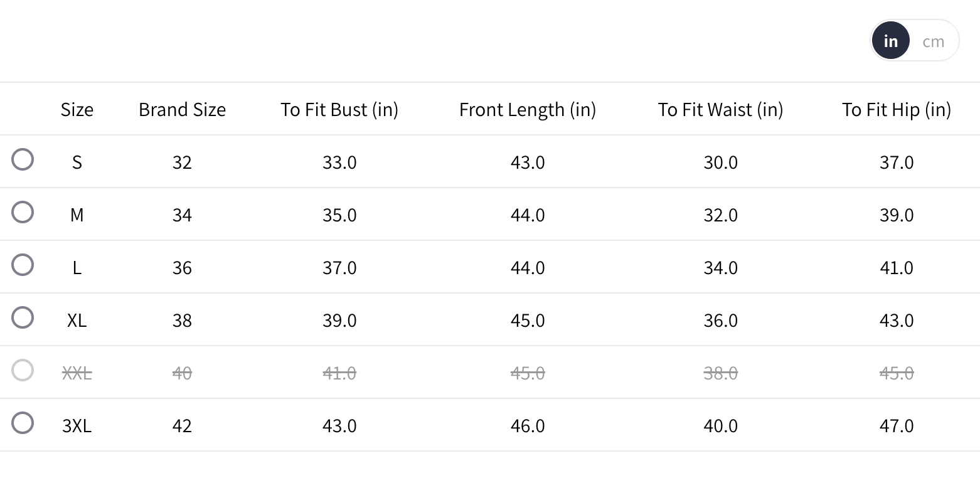The width and height of the screenshot is (980, 483).
Task: Pick the size L radio option
Action: pos(23,265)
